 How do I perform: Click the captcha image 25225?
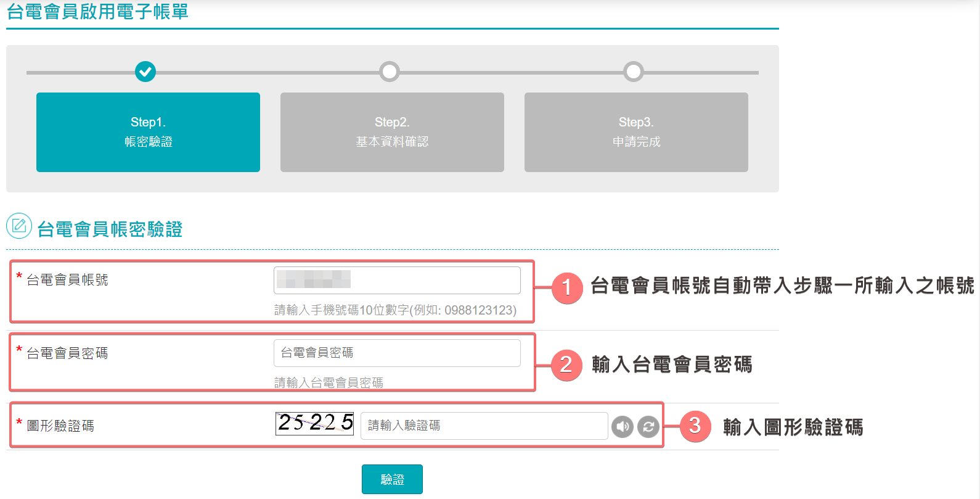[314, 423]
